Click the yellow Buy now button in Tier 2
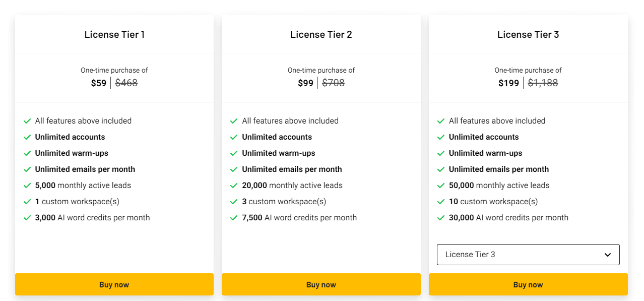644x301 pixels. [321, 284]
